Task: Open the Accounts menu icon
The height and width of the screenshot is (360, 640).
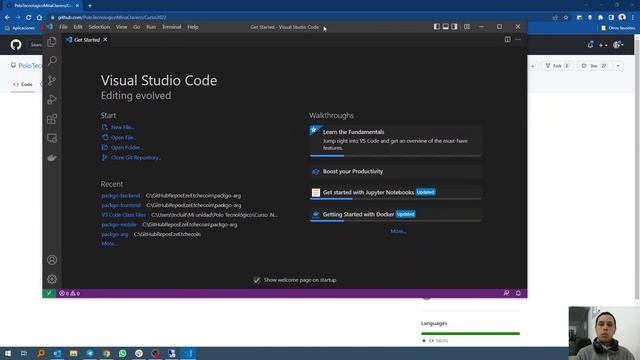Action: 52,260
